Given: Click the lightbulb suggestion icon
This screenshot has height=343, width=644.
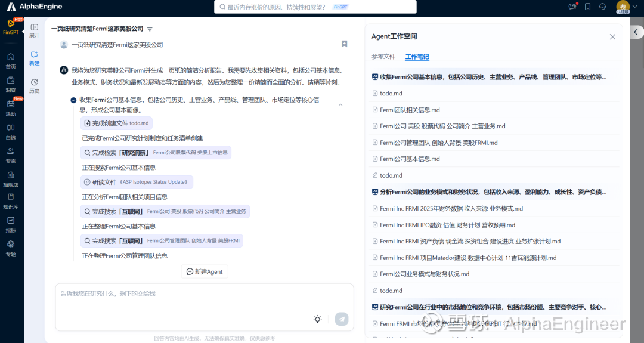Looking at the screenshot, I should point(317,319).
